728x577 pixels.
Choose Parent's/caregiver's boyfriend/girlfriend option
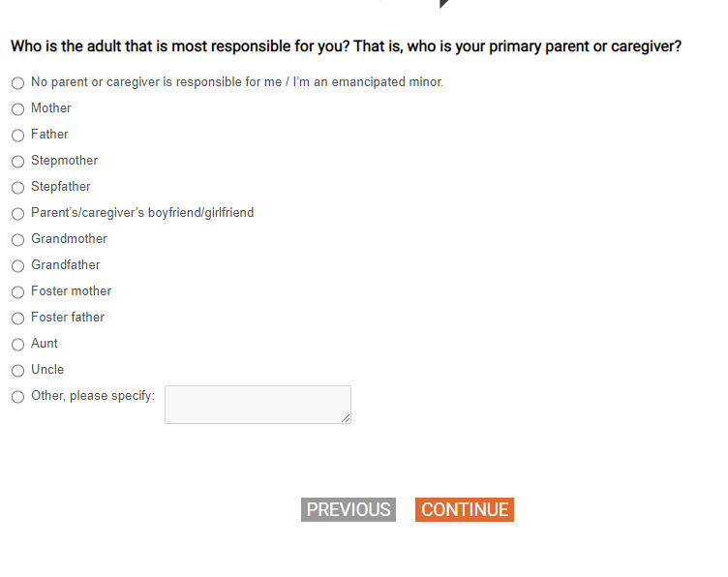coord(17,214)
